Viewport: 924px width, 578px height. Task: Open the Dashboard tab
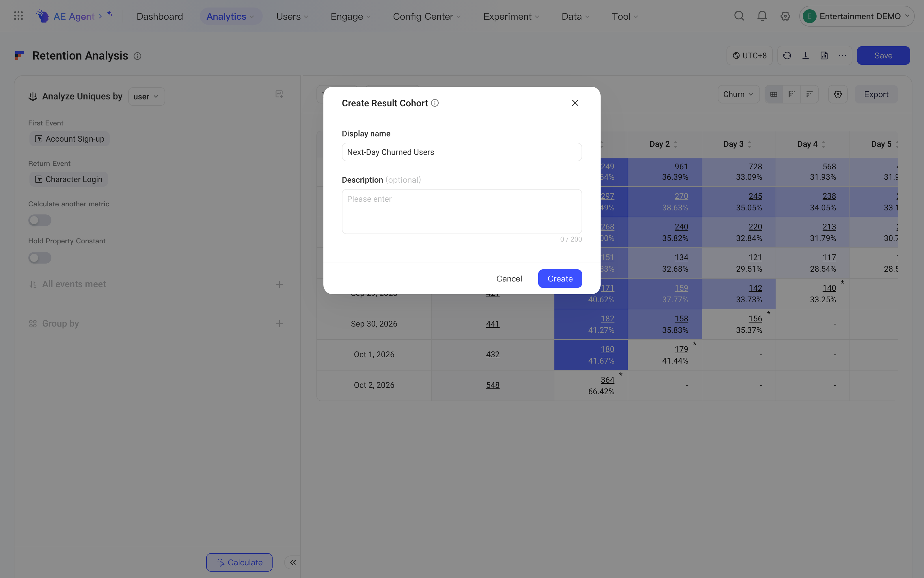160,16
